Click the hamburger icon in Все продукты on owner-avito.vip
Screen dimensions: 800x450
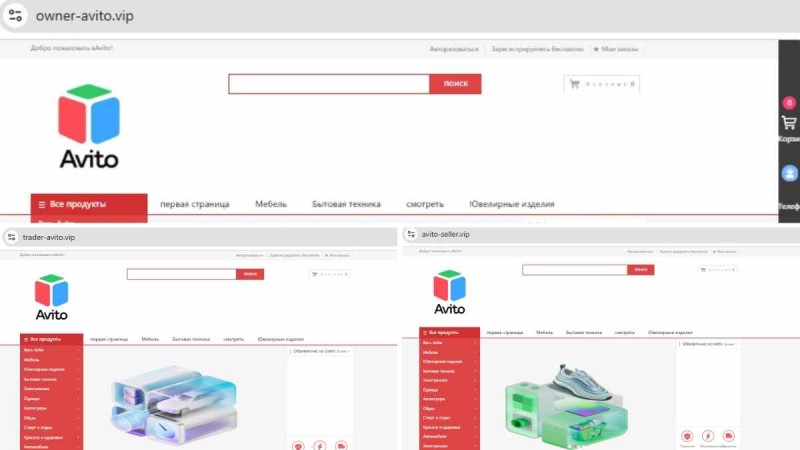42,205
